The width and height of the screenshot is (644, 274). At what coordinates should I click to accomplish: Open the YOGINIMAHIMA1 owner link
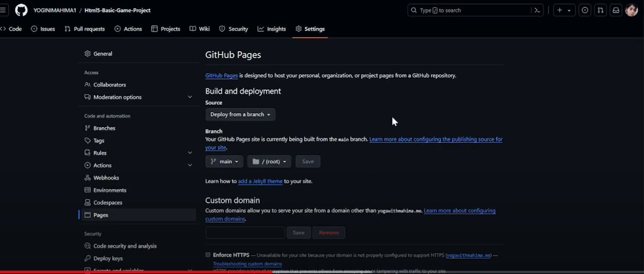point(55,10)
